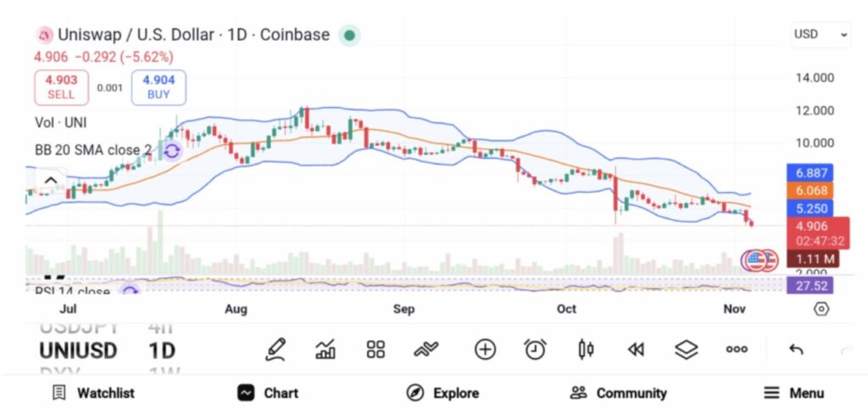Open more tools via the three-dots icon
Screen dimensions: 868x409
737,349
